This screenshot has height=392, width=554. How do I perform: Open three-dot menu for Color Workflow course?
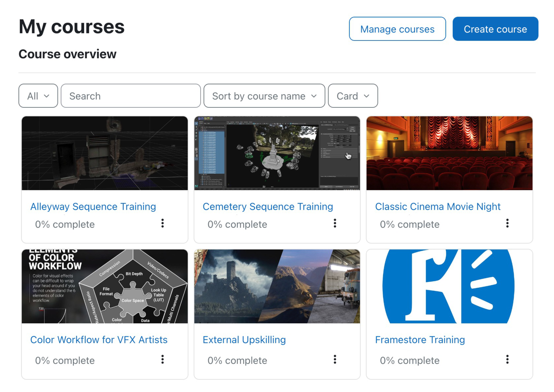[163, 359]
